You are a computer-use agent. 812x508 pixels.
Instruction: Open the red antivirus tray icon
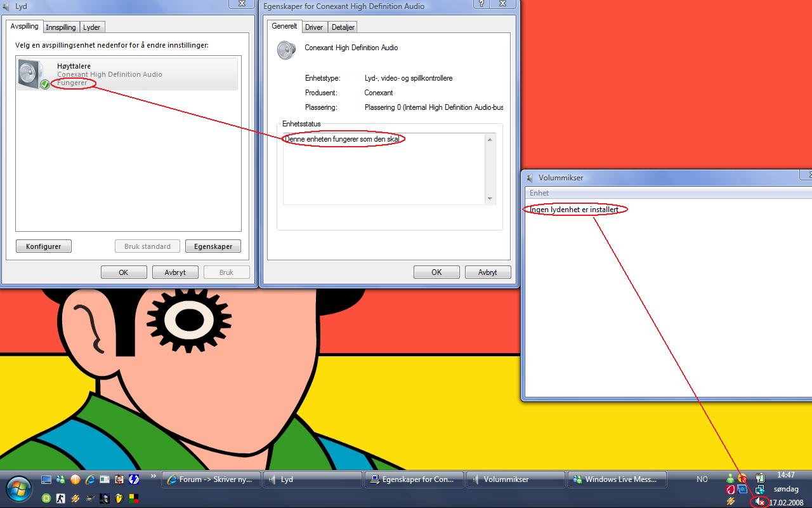coord(730,490)
